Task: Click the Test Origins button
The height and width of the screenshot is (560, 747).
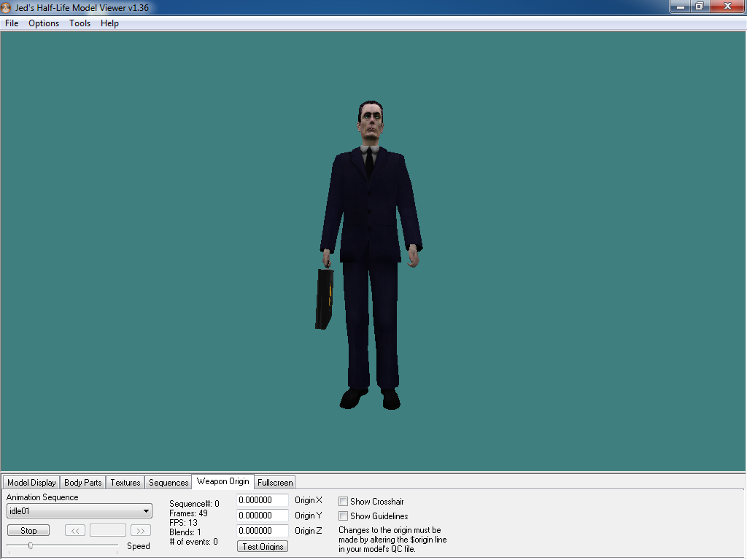Action: (x=263, y=547)
